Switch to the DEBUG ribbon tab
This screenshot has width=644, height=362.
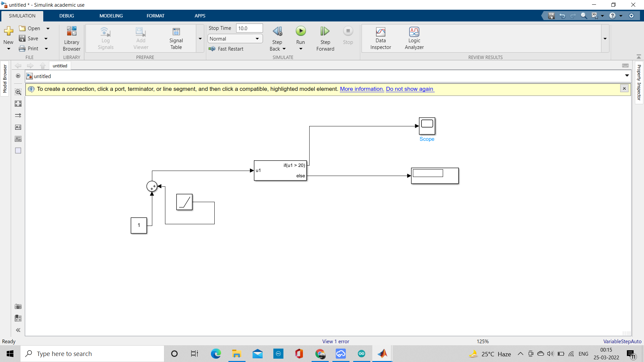66,15
